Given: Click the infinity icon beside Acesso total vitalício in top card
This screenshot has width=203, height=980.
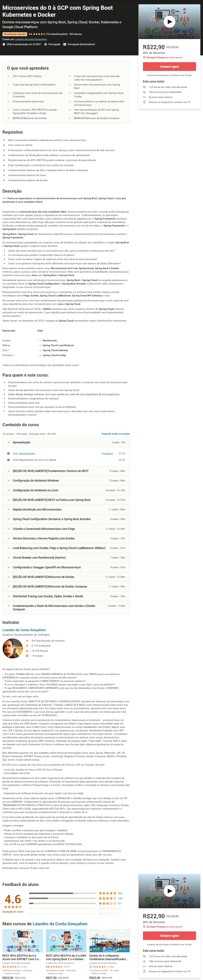Looking at the screenshot, I should [x=144, y=97].
